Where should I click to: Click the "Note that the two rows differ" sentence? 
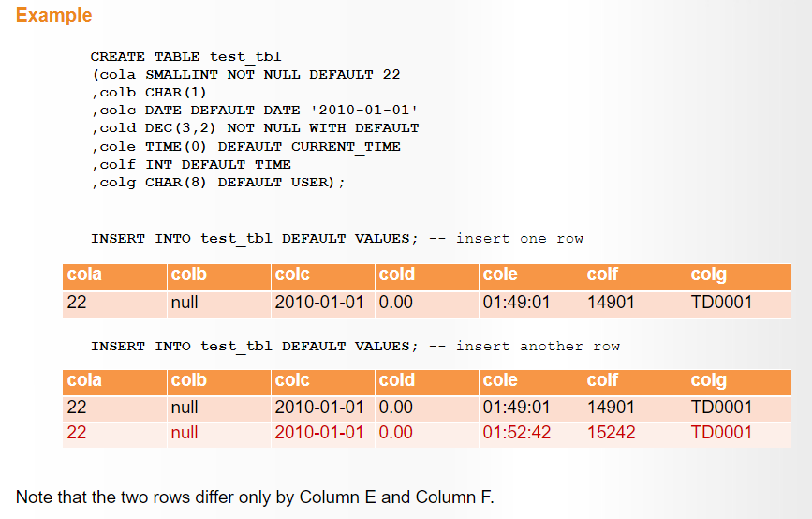pyautogui.click(x=255, y=497)
